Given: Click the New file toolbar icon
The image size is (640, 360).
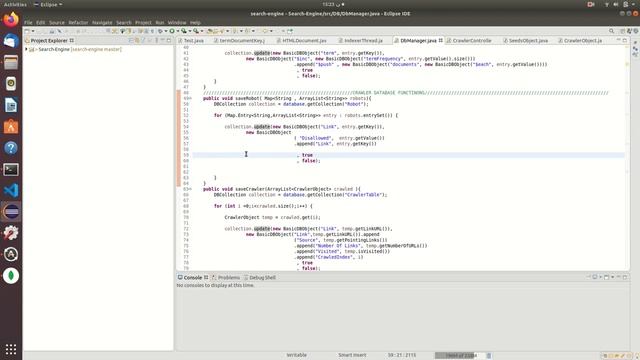Looking at the screenshot, I should 27,31.
